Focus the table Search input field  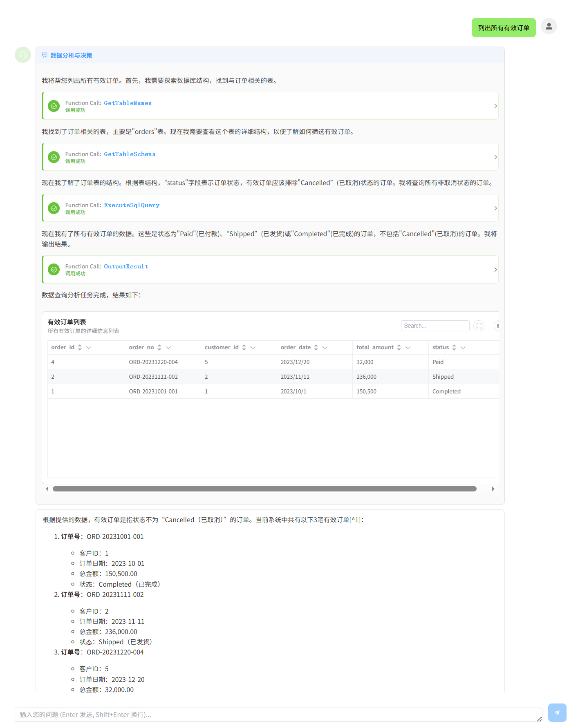pyautogui.click(x=435, y=326)
